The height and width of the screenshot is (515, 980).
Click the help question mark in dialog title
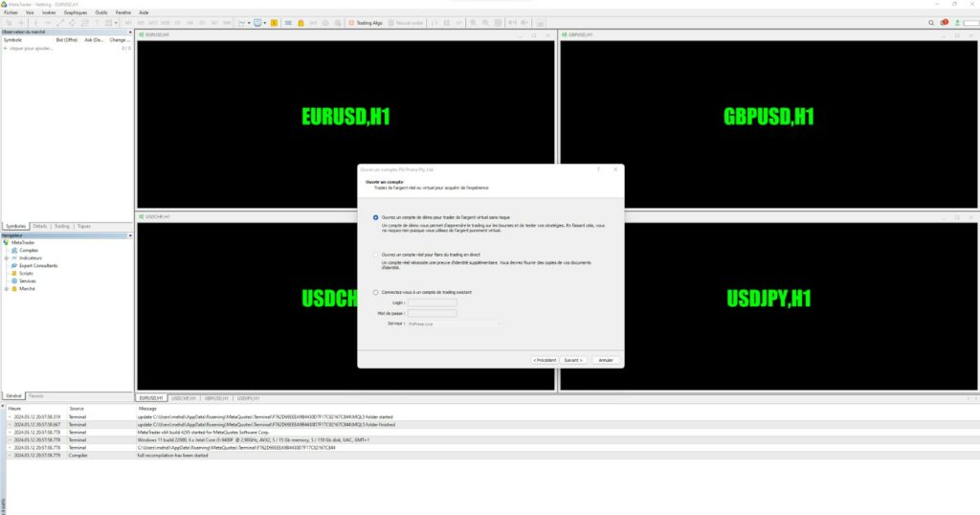(599, 168)
